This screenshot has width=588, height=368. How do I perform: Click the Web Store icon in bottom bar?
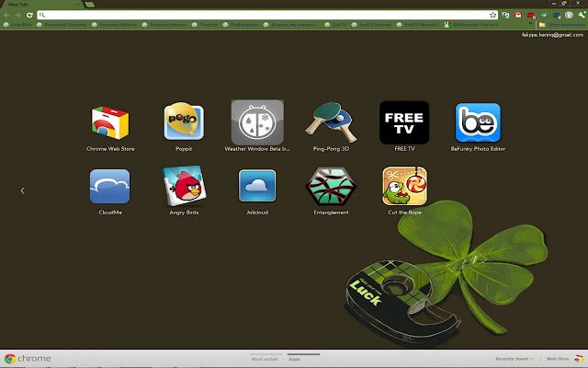click(579, 359)
